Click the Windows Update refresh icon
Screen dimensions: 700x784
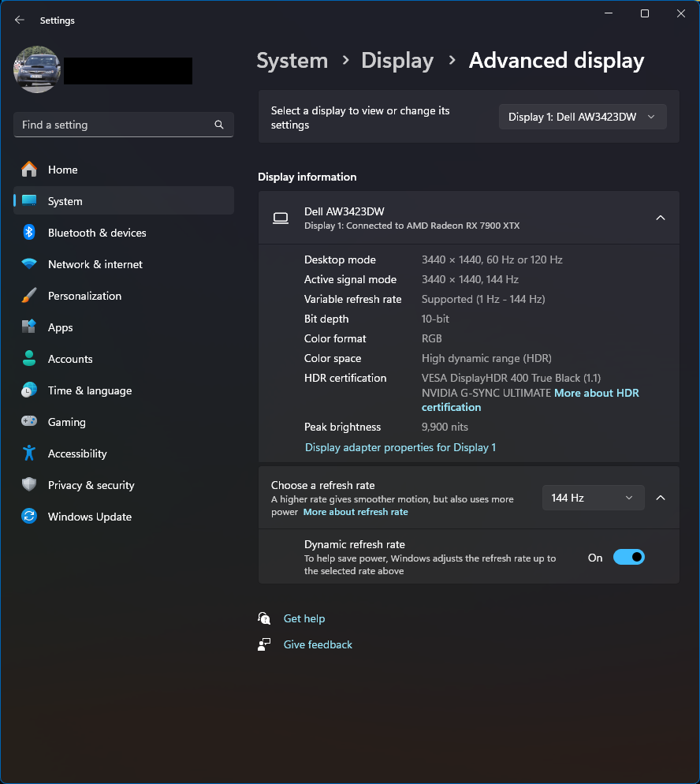pos(29,516)
